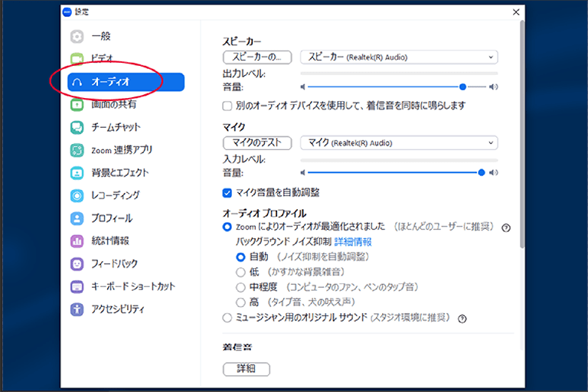Click the プロフィール person icon
This screenshot has width=588, height=392.
click(x=77, y=218)
